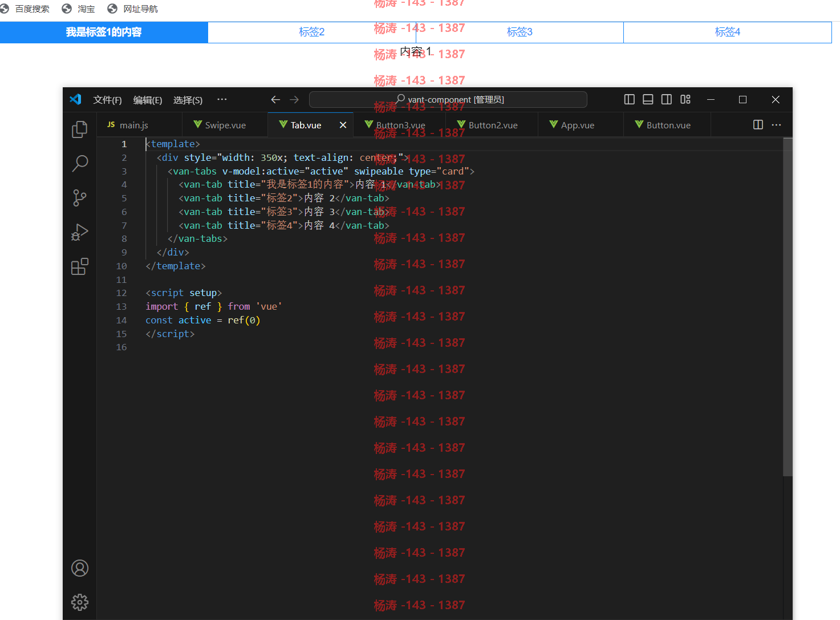
Task: Click line number 14 in gutter
Action: pyautogui.click(x=121, y=320)
